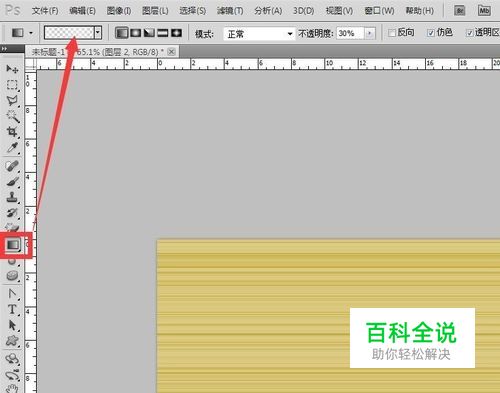
Task: Select the Eyedropper tool
Action: point(12,147)
